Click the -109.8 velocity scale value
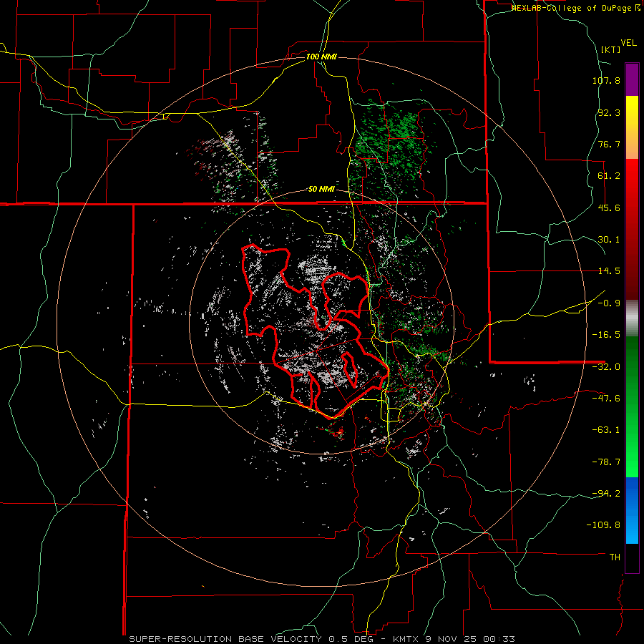The height and width of the screenshot is (644, 644). (604, 525)
